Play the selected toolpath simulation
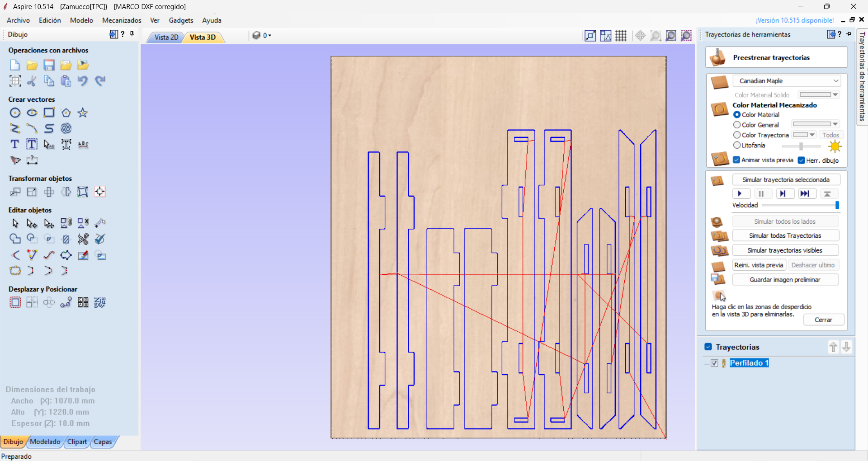This screenshot has width=868, height=461. pos(741,194)
